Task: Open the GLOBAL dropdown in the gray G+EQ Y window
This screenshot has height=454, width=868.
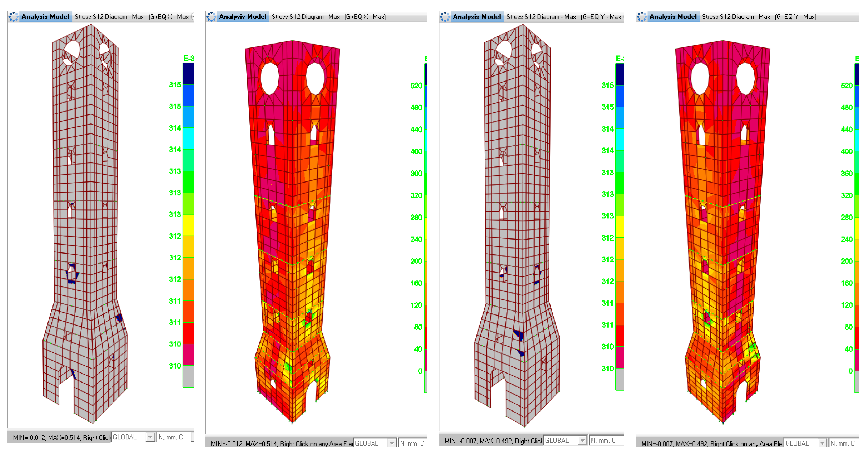Action: tap(565, 440)
